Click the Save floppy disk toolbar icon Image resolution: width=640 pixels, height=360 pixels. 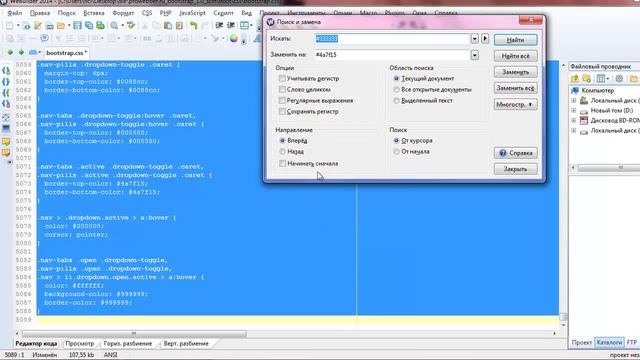tap(78, 26)
